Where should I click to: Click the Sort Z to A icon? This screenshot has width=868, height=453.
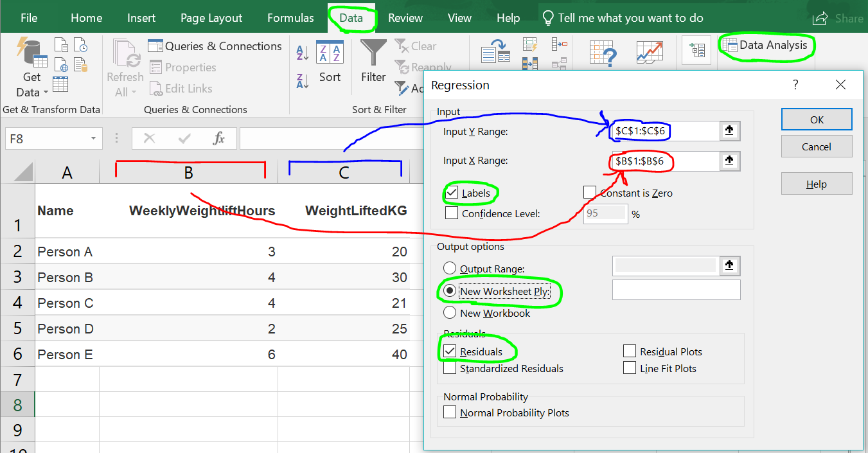click(303, 81)
